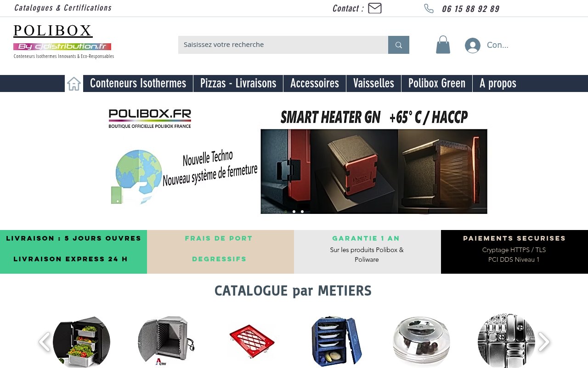Open grey Activ heated container thumbnail
The width and height of the screenshot is (588, 368).
tap(166, 342)
